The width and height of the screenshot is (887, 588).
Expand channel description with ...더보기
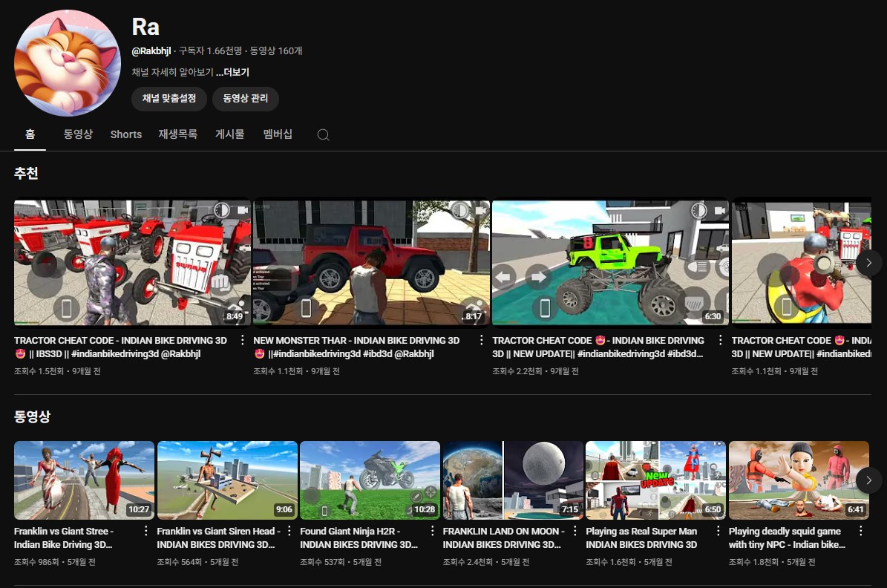(x=232, y=73)
